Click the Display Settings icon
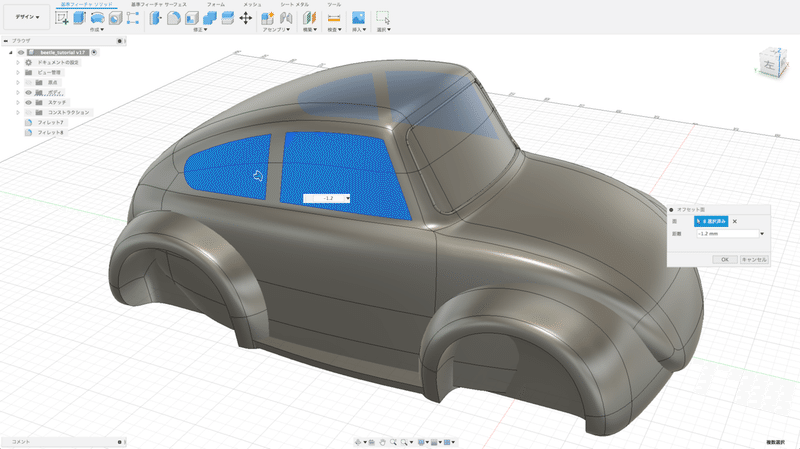This screenshot has height=449, width=800. 421,442
